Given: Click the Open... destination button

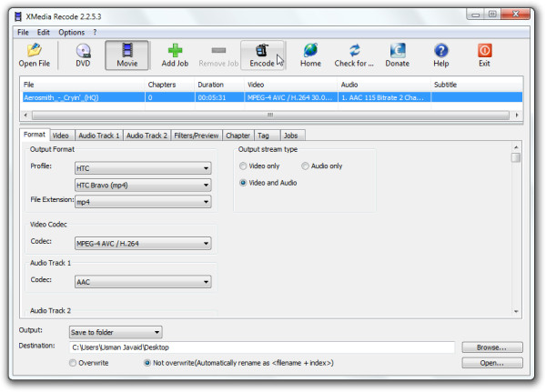Looking at the screenshot, I should pos(492,363).
